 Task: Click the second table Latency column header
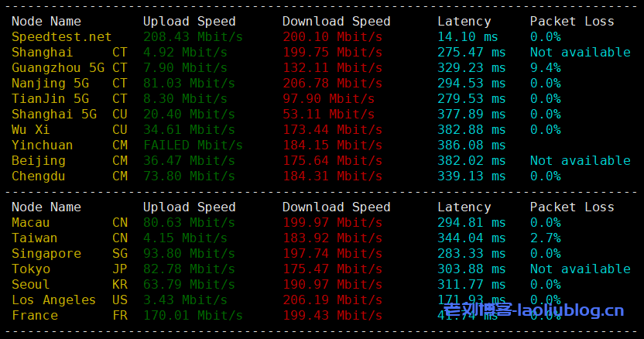[x=464, y=207]
